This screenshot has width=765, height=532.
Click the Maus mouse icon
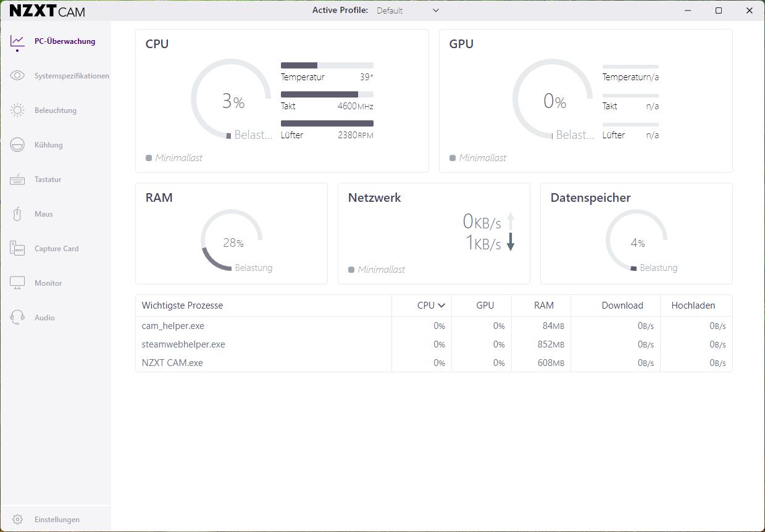tap(17, 214)
